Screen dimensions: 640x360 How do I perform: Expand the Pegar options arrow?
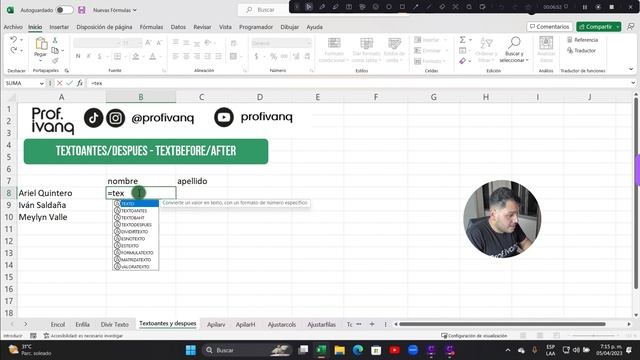pyautogui.click(x=40, y=61)
